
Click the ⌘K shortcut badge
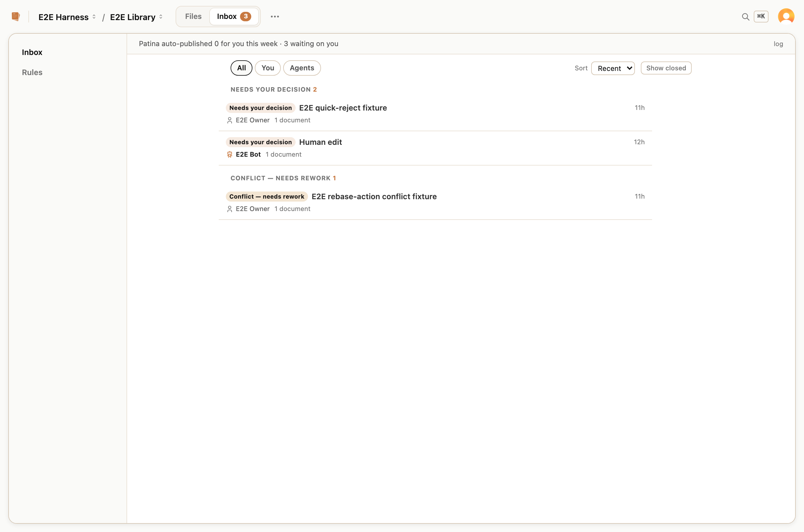[761, 16]
